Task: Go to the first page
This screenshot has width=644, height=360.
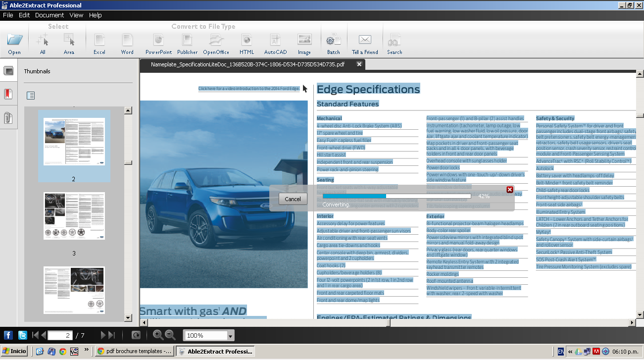Action: click(x=35, y=335)
